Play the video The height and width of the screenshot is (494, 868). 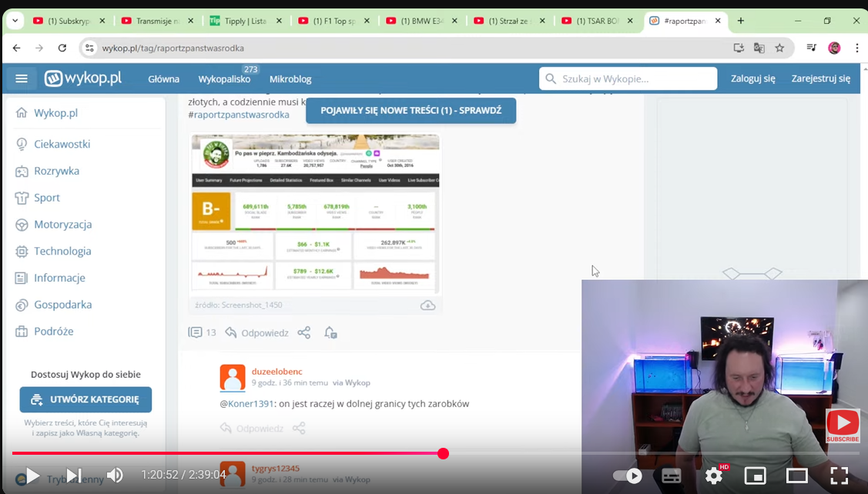click(32, 476)
